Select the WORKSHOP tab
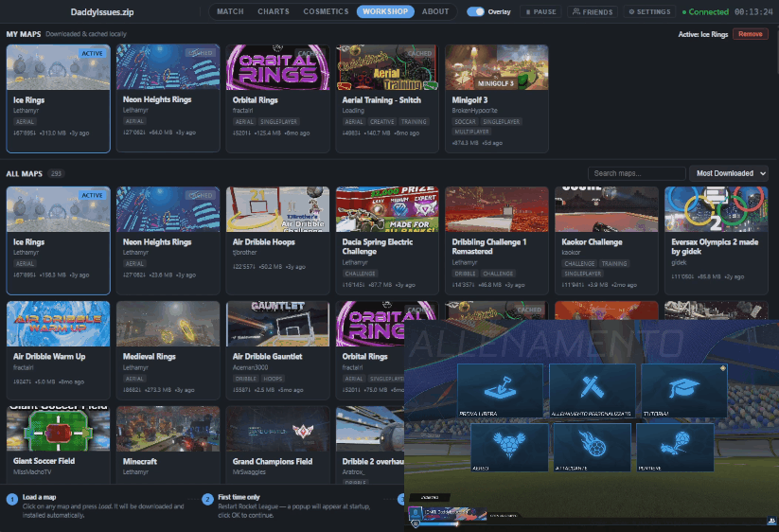 385,11
